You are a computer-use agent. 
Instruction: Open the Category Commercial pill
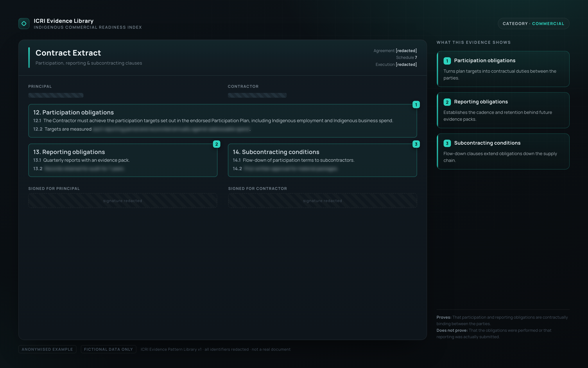pyautogui.click(x=533, y=24)
